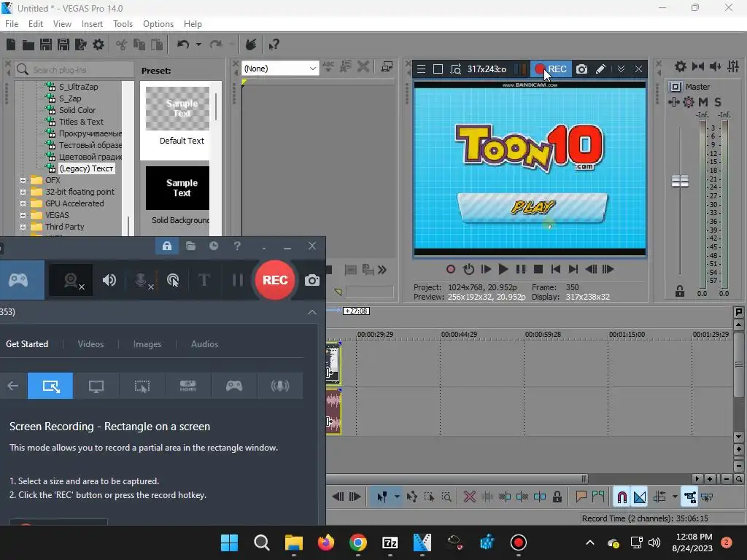Open the (None) preset dropdown

coord(280,69)
